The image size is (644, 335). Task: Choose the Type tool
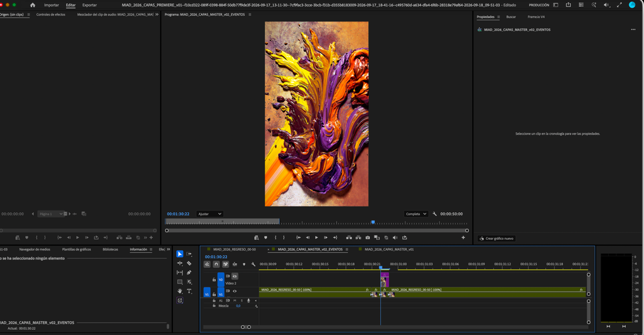pos(189,291)
